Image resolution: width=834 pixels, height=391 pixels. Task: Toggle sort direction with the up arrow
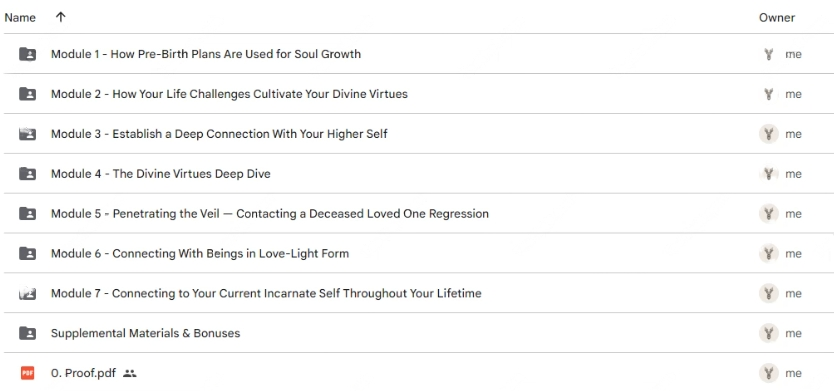61,17
